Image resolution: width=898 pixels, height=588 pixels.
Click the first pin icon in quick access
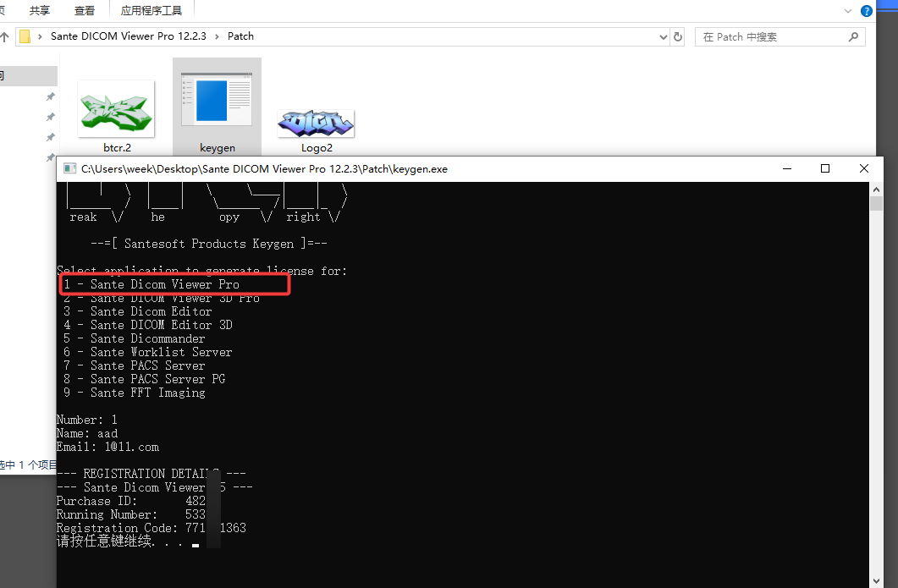point(51,96)
